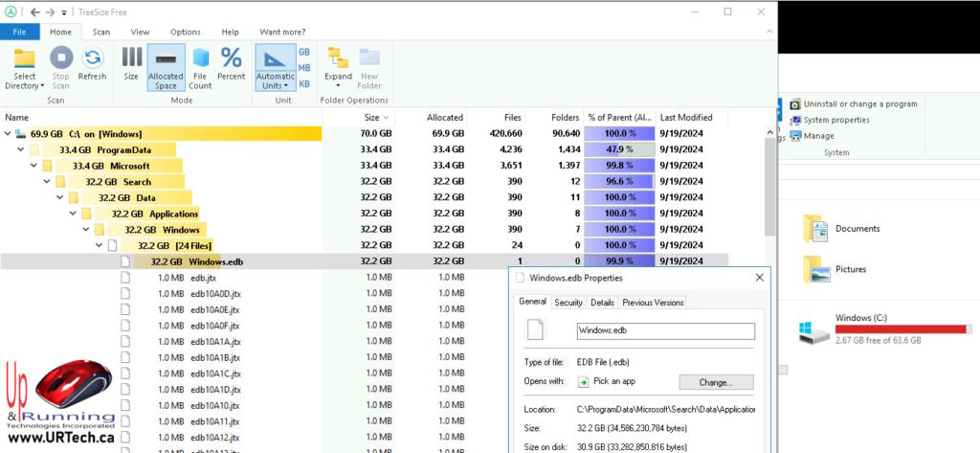
Task: Click the Select Directory icon
Action: pos(25,59)
